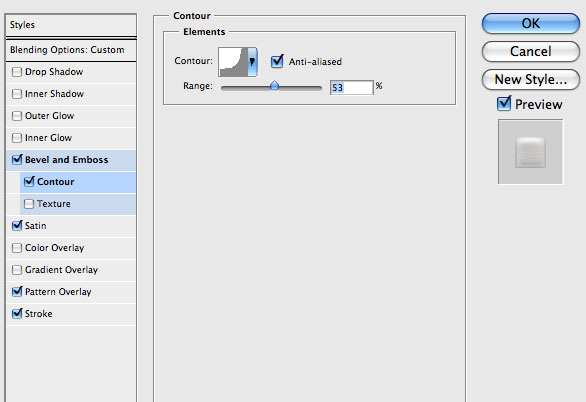Uncheck the Stroke effect checkbox
The height and width of the screenshot is (402, 586).
tap(17, 313)
